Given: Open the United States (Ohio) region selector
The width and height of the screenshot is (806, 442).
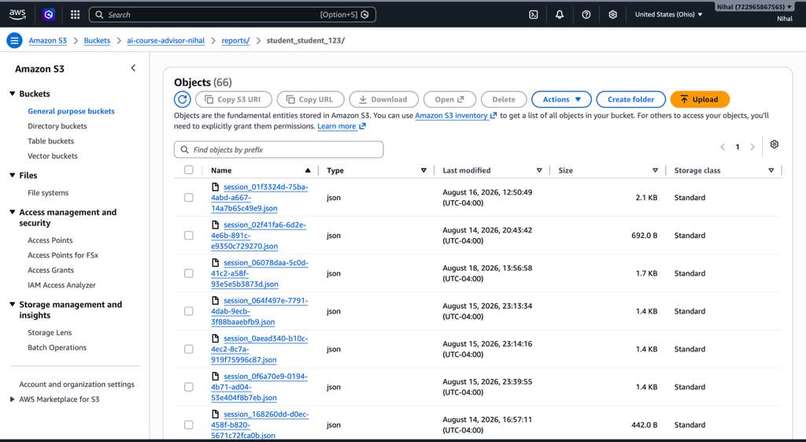Looking at the screenshot, I should pos(668,14).
